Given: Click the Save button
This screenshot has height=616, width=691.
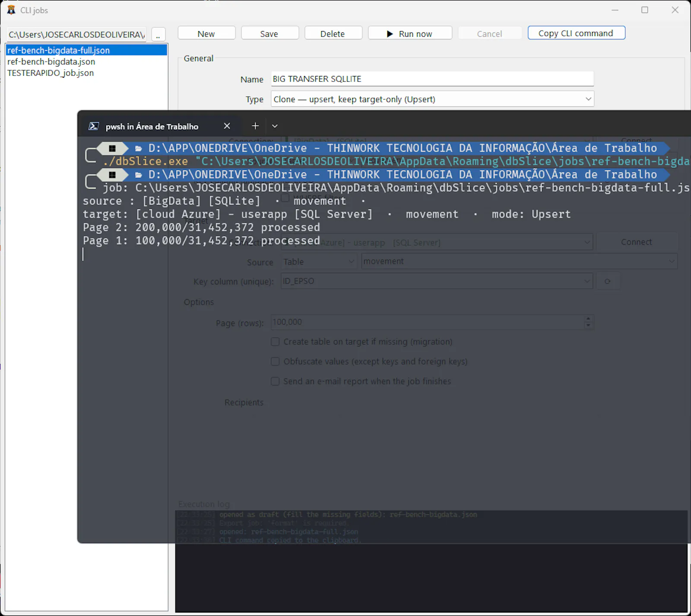Looking at the screenshot, I should (x=269, y=33).
